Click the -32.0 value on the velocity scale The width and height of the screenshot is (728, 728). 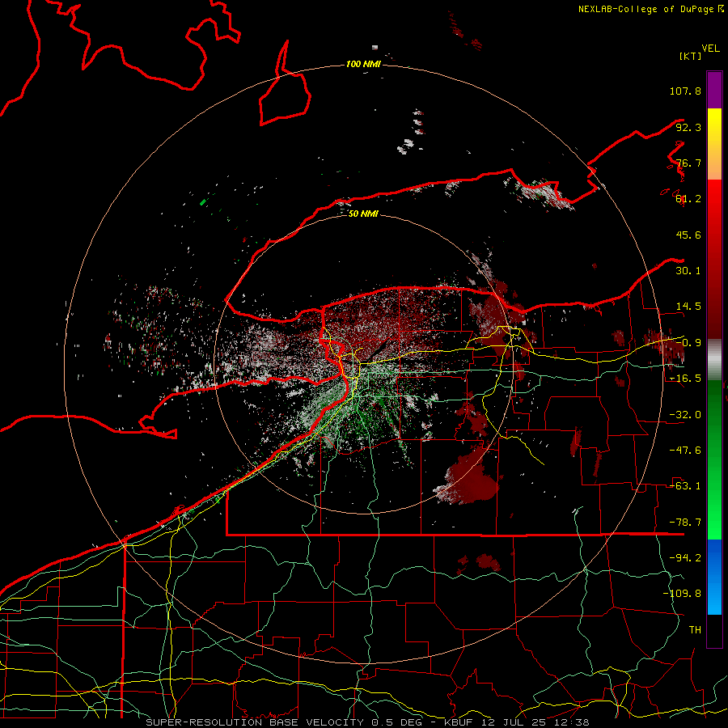click(x=685, y=415)
